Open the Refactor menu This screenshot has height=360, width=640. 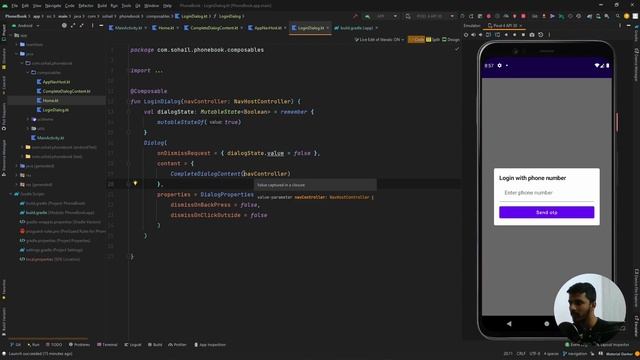click(x=86, y=6)
